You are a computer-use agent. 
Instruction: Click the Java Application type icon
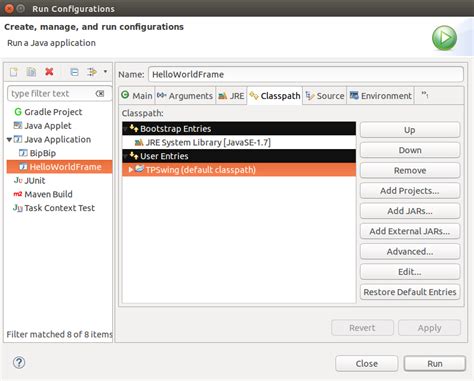click(x=18, y=139)
